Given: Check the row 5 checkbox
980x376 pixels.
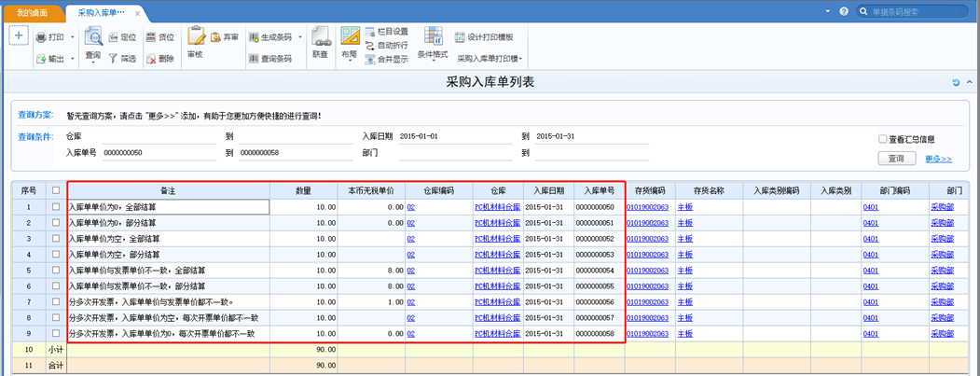Looking at the screenshot, I should [57, 271].
